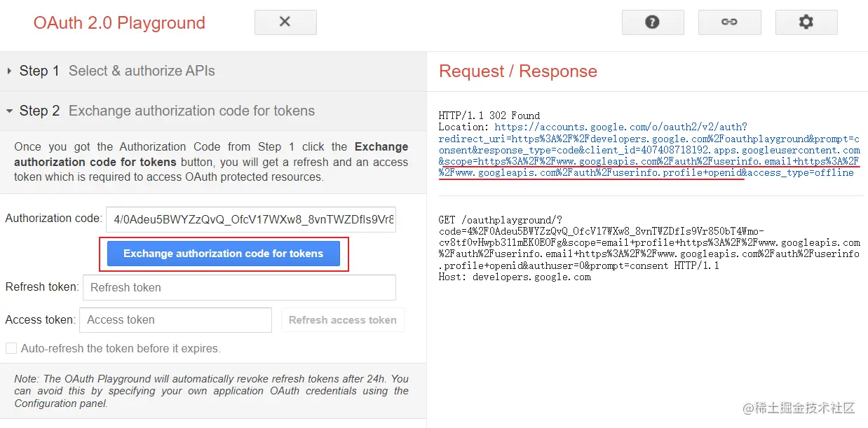Click the Refresh access token button

point(343,320)
